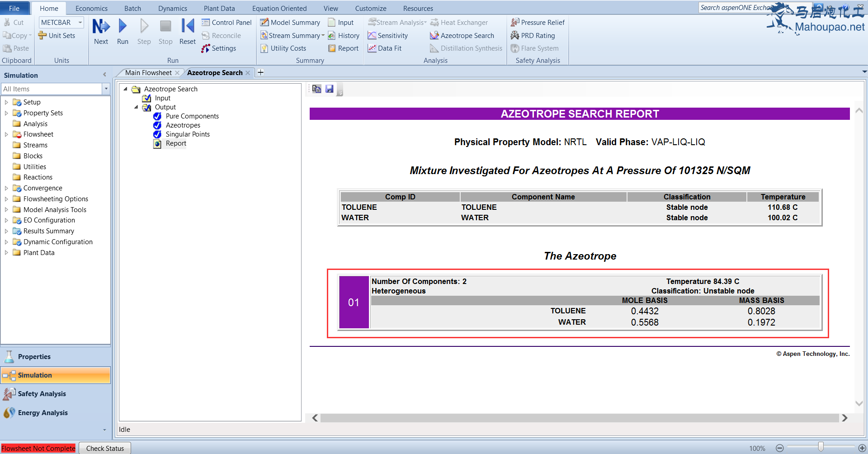Open Utility Costs summary
The height and width of the screenshot is (454, 868).
click(x=283, y=48)
